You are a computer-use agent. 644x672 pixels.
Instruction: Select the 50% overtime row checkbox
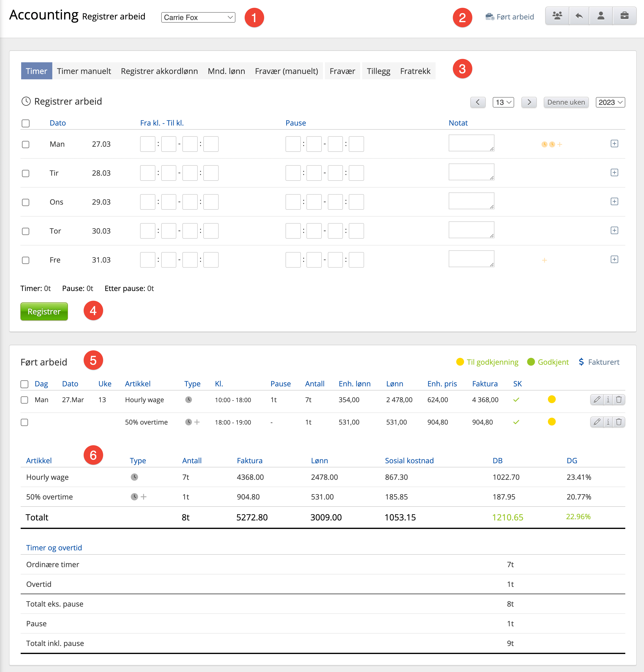pos(24,422)
